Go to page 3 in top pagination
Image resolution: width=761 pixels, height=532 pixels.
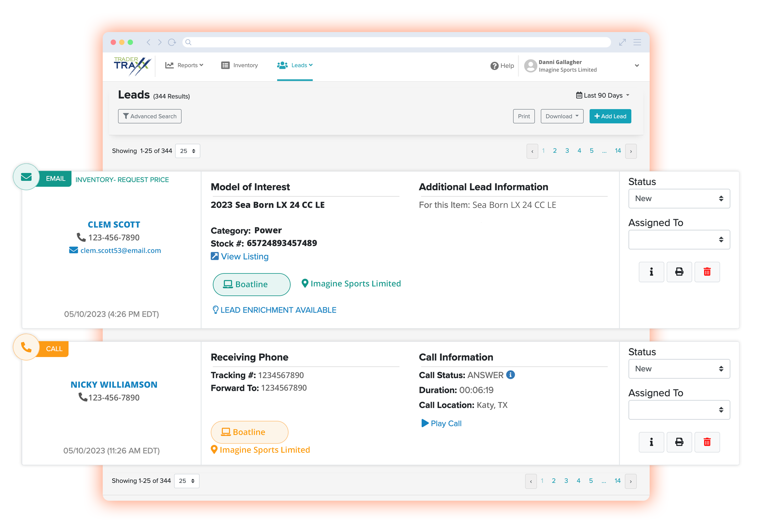pos(567,151)
